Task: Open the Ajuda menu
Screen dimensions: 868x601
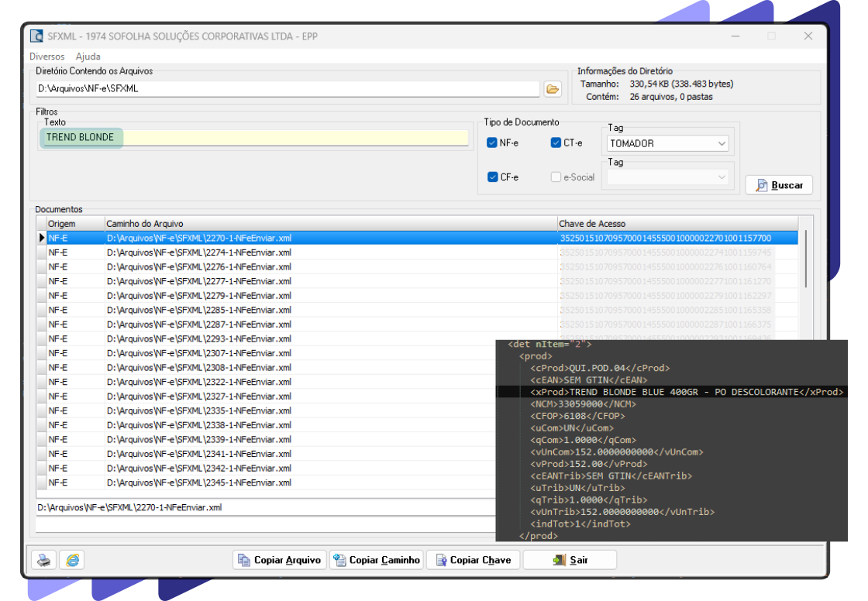Action: tap(88, 57)
